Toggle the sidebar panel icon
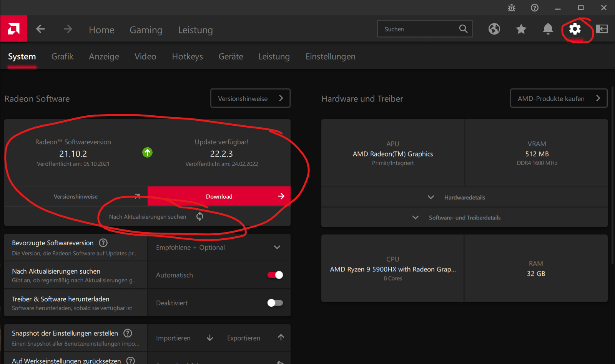The image size is (615, 364). [602, 29]
